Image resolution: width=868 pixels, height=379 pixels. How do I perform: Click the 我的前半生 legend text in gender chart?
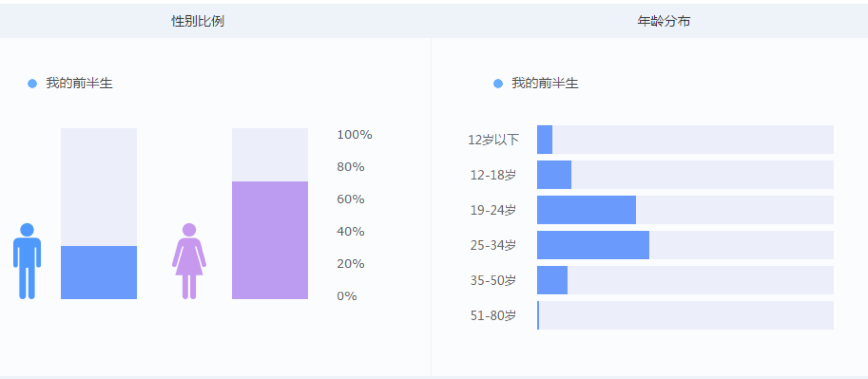point(79,83)
